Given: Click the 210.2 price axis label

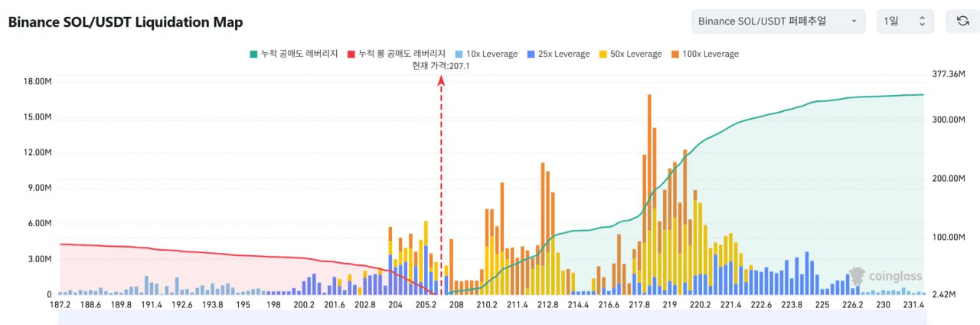Looking at the screenshot, I should (487, 305).
